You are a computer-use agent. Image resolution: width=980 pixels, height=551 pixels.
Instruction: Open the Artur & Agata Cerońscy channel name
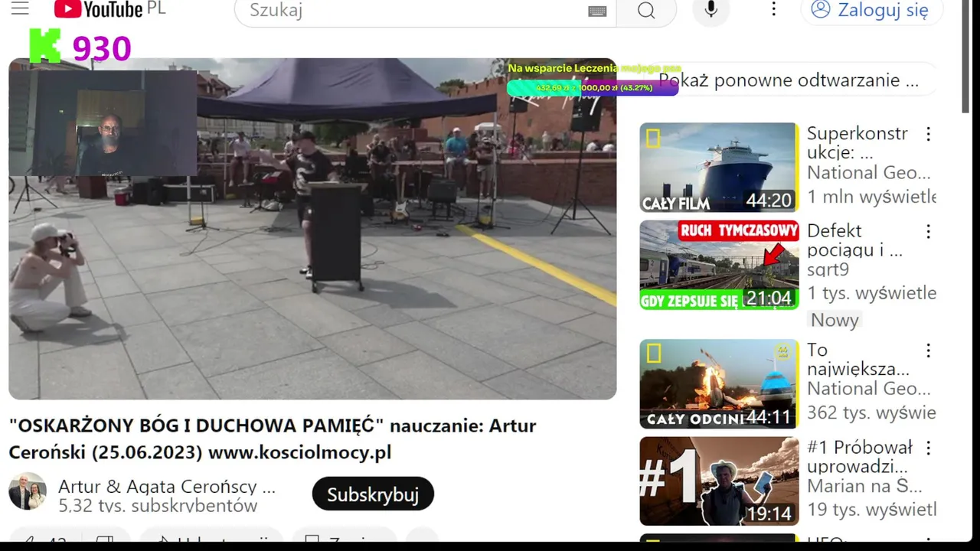tap(167, 487)
